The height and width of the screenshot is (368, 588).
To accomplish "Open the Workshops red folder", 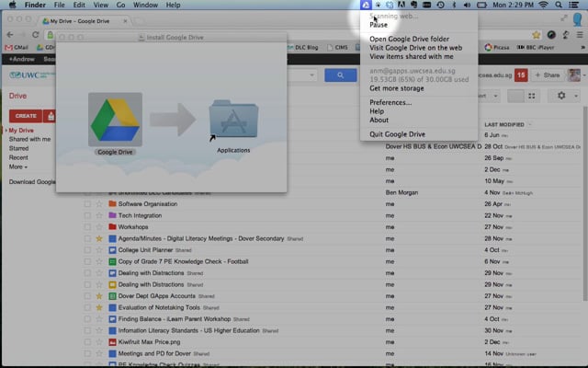I will pos(133,227).
